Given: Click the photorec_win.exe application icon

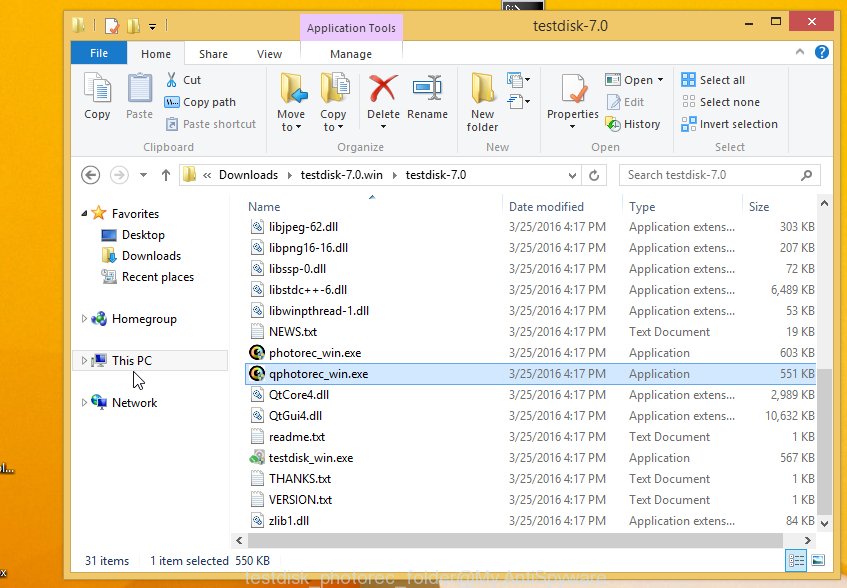Looking at the screenshot, I should coord(257,353).
